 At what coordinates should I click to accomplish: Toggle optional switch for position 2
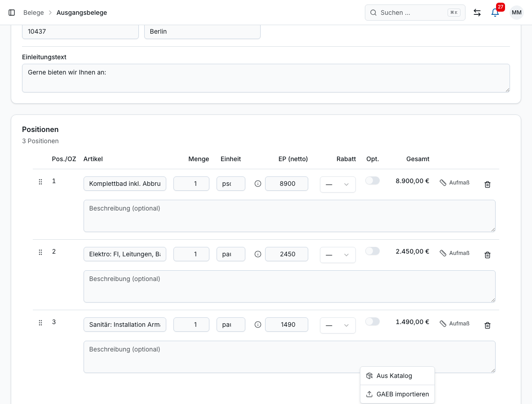(x=372, y=251)
